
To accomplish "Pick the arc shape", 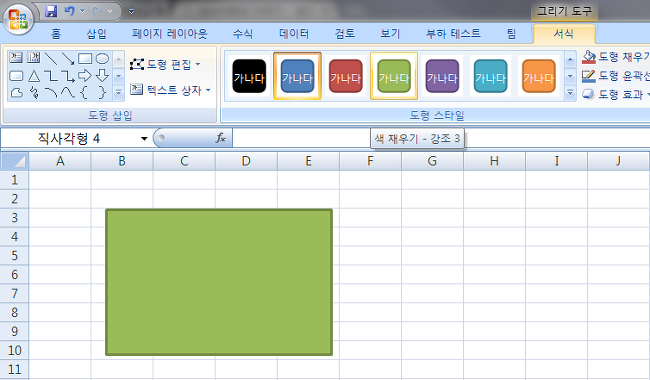I will [51, 93].
